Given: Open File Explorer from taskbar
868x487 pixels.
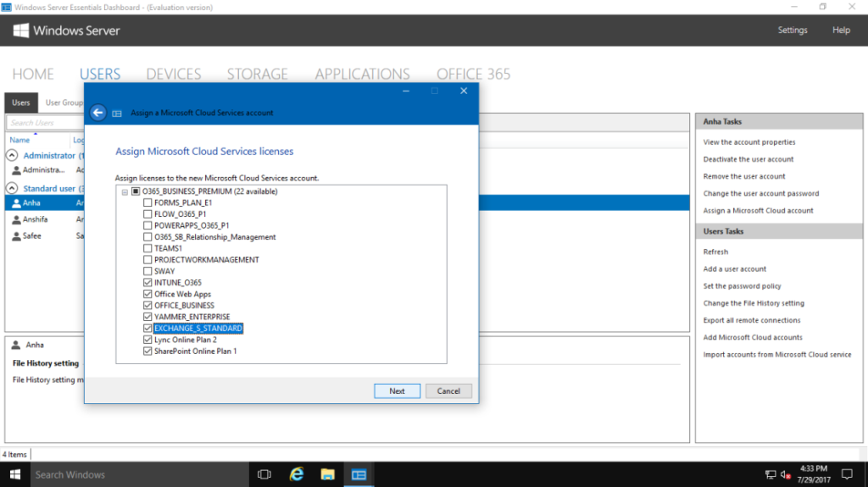Looking at the screenshot, I should 327,475.
